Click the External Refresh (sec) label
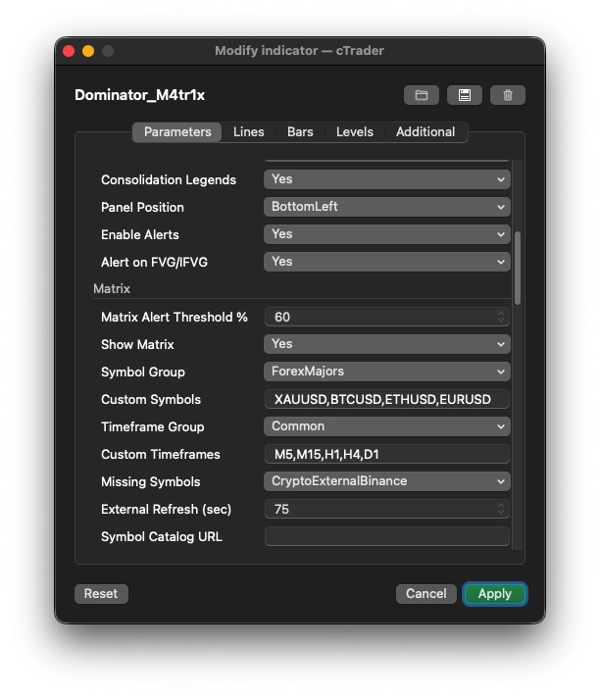Image resolution: width=600 pixels, height=696 pixels. [x=166, y=510]
